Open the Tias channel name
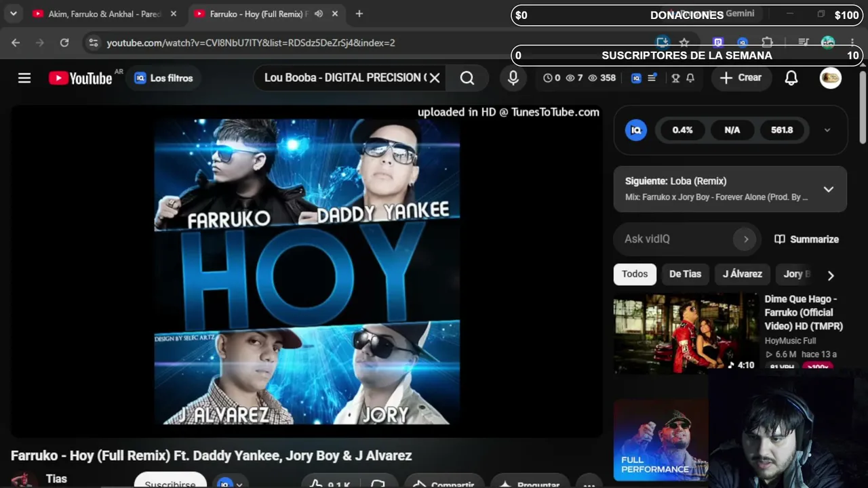868x488 pixels. (x=56, y=479)
